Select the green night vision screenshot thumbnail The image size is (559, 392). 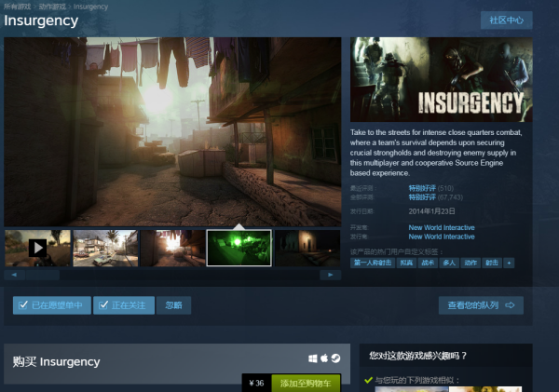(x=239, y=248)
